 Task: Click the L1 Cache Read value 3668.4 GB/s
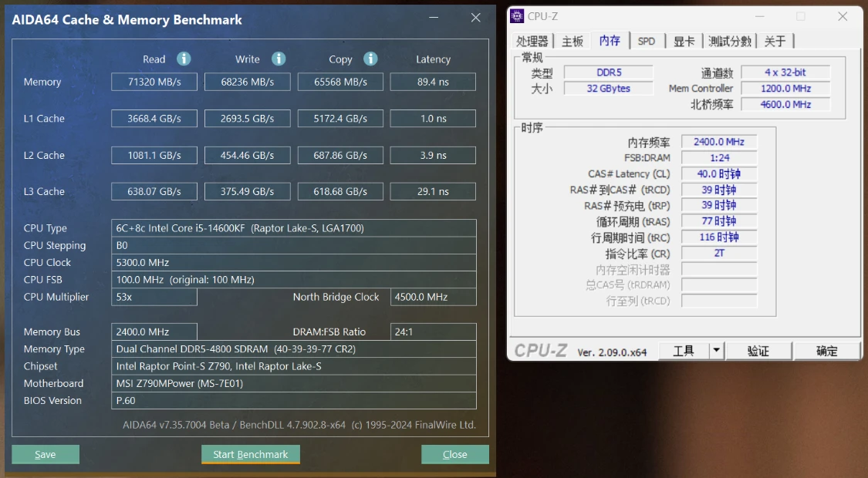154,119
